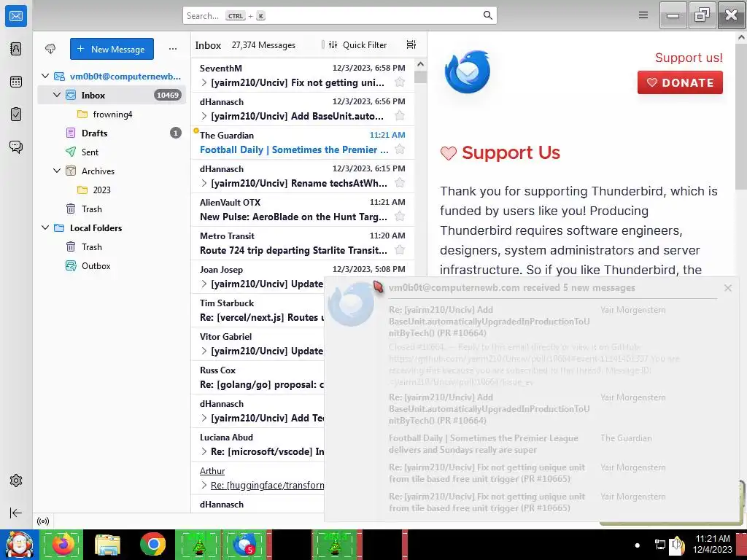Screen dimensions: 747x560
Task: Expand the Luciana Abud thread
Action: (204, 451)
